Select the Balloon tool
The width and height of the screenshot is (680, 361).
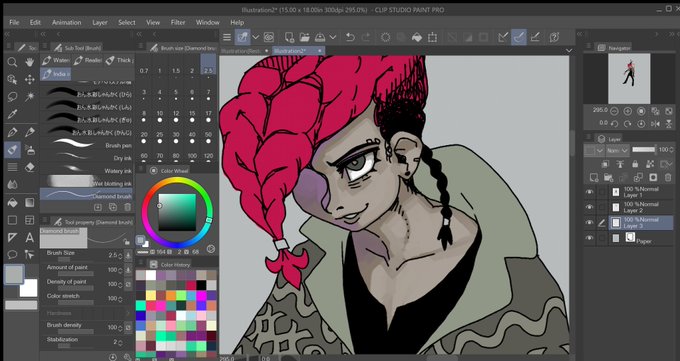coord(12,255)
